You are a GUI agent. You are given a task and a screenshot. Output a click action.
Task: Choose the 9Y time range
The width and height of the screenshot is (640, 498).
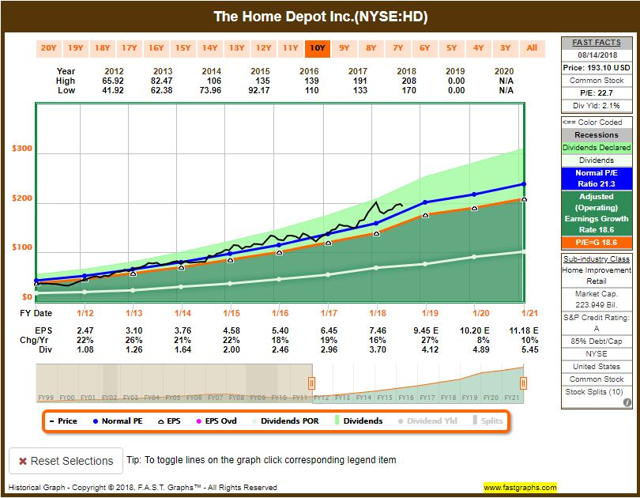[344, 48]
